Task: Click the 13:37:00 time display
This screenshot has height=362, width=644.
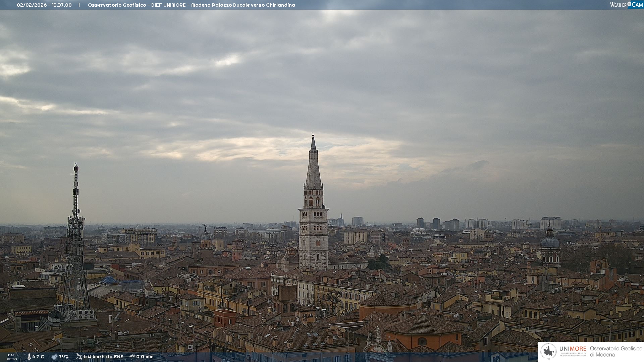Action: click(x=62, y=5)
